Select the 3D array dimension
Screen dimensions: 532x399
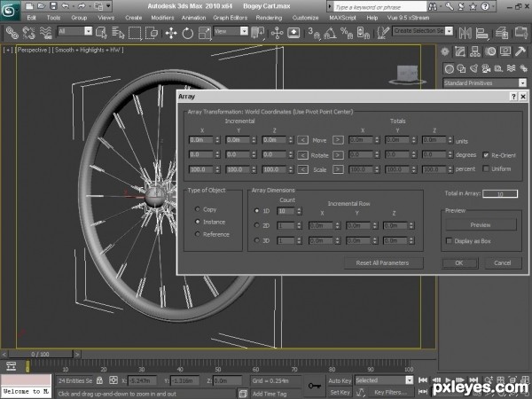click(257, 240)
